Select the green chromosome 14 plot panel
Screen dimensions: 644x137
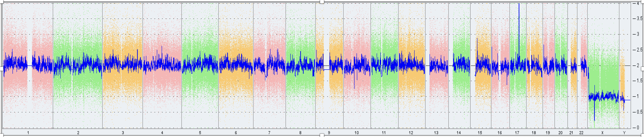pyautogui.click(x=459, y=66)
